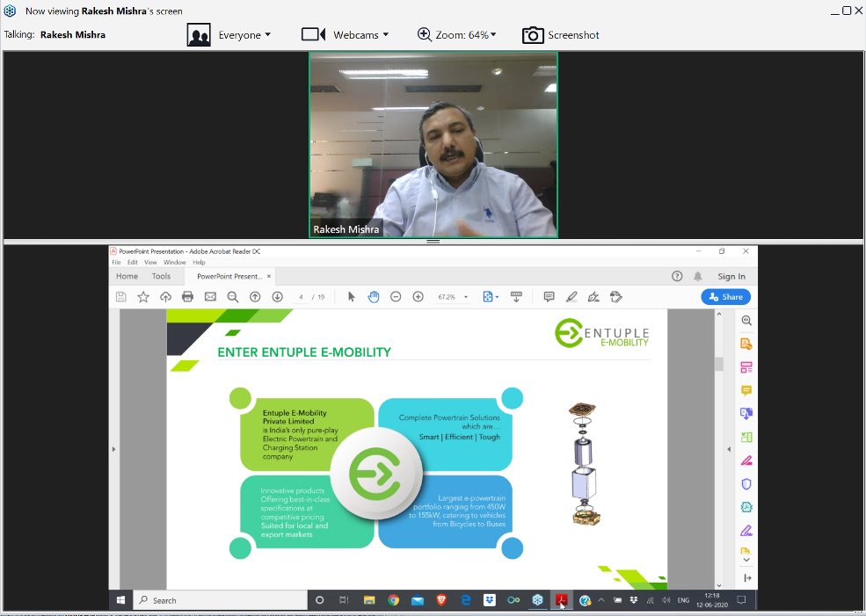866x616 pixels.
Task: Click Rakesh Mishra's webcam video thumbnail
Action: 433,145
